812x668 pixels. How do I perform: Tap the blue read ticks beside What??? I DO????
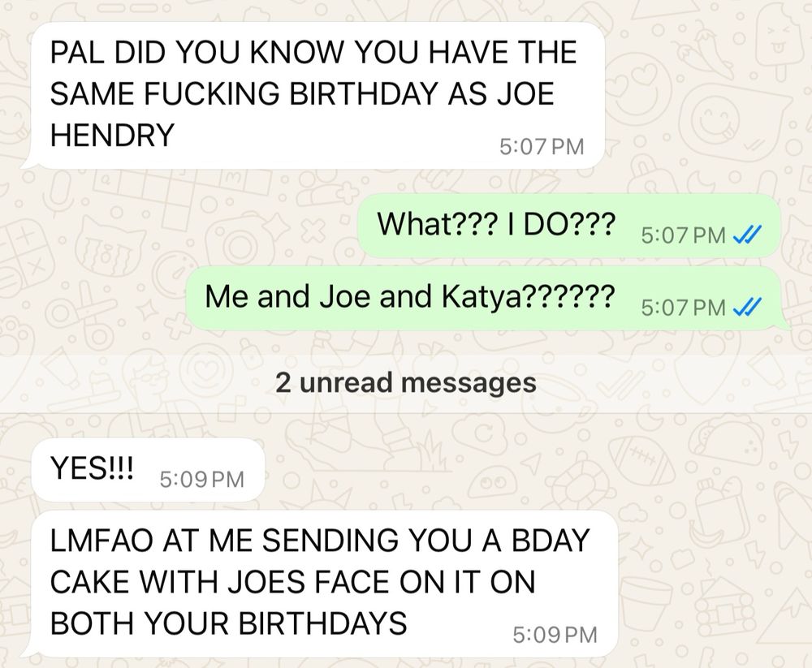click(747, 235)
